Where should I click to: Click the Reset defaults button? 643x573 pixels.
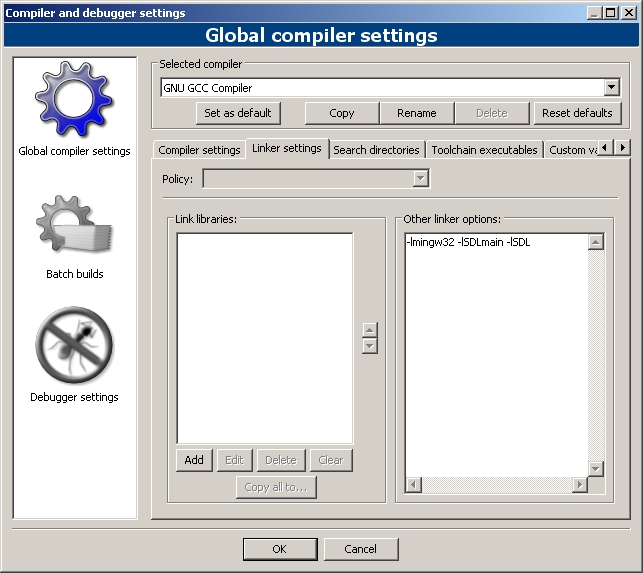pyautogui.click(x=577, y=113)
